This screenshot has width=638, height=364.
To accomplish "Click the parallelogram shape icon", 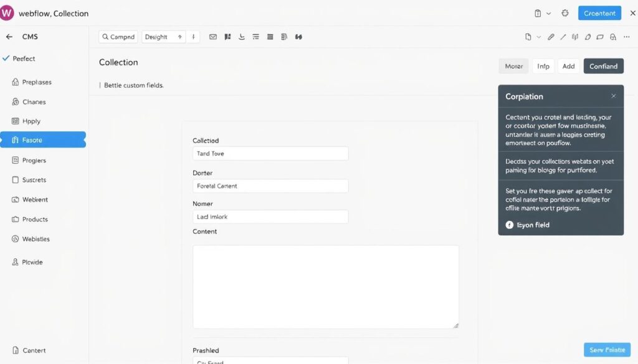I will tap(600, 37).
